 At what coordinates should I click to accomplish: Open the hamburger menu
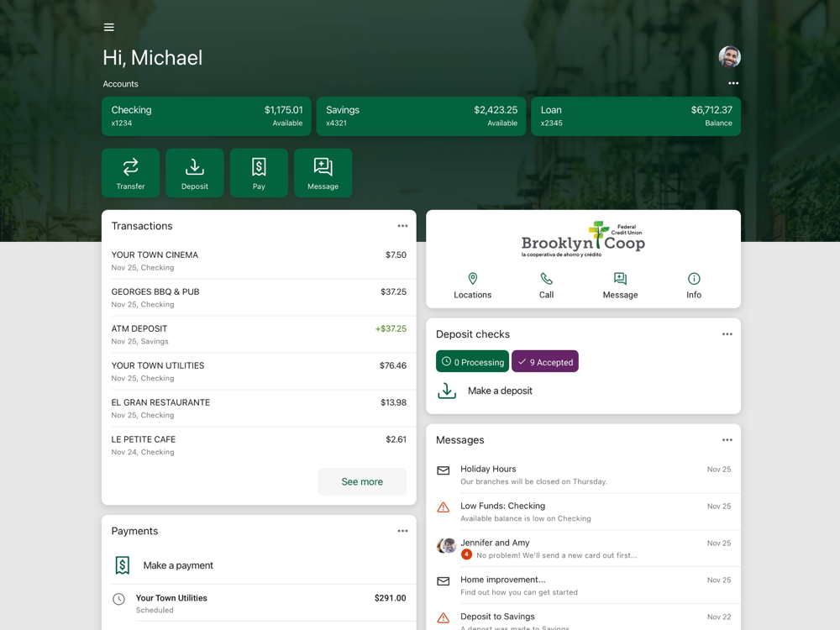[108, 28]
